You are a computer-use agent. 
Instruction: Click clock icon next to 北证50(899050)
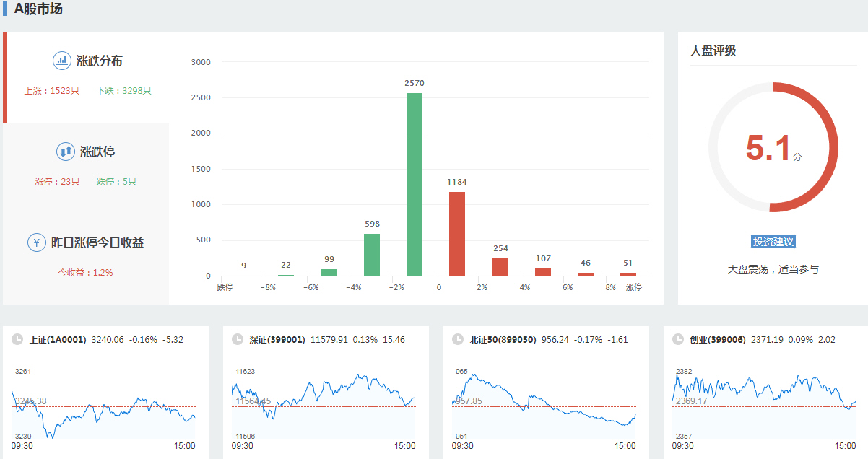(458, 339)
